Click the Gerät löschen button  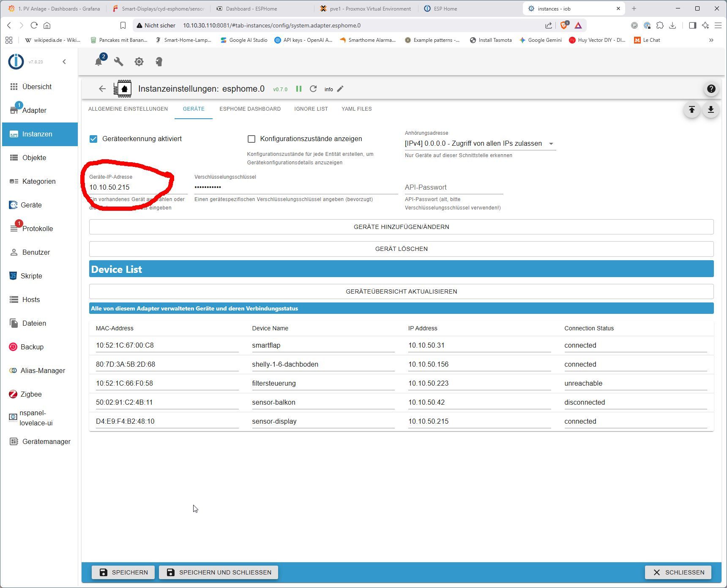tap(401, 249)
